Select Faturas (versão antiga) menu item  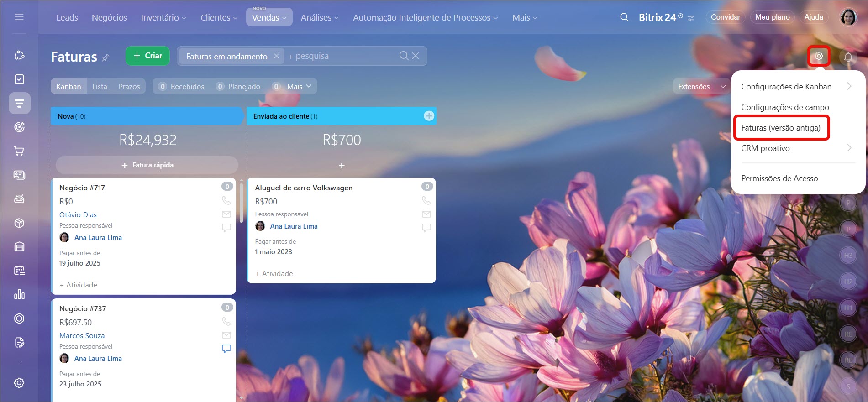[781, 128]
